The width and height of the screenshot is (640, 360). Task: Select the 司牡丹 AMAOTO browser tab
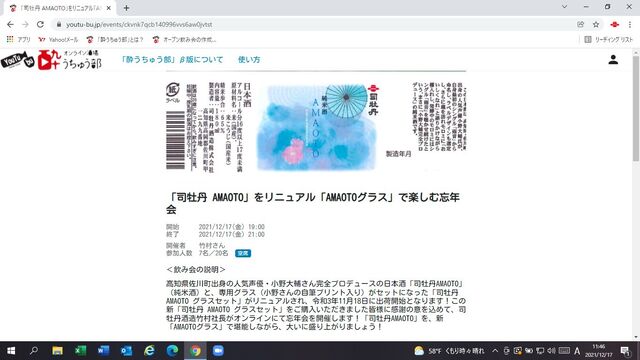(60, 8)
